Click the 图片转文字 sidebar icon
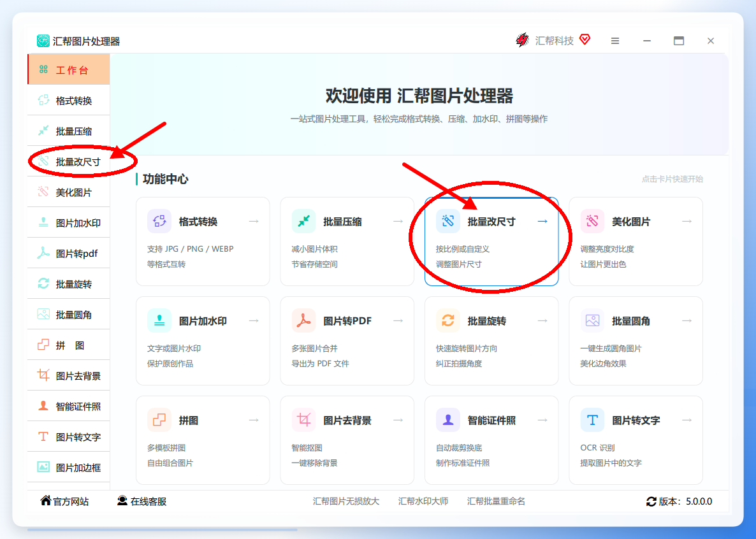Image resolution: width=756 pixels, height=539 pixels. coord(43,437)
